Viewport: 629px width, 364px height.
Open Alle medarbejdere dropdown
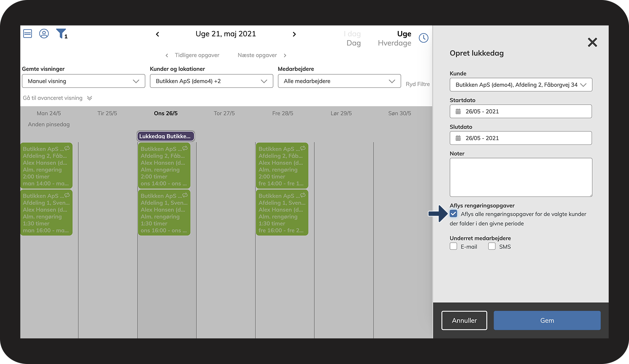[x=339, y=81]
